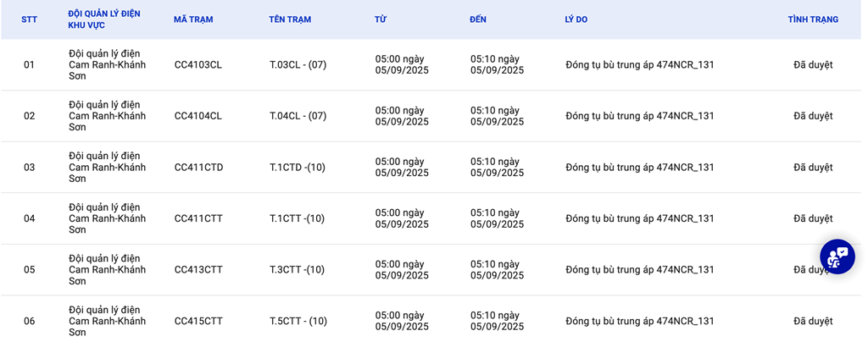
Task: Click the STT column header
Action: (x=28, y=19)
